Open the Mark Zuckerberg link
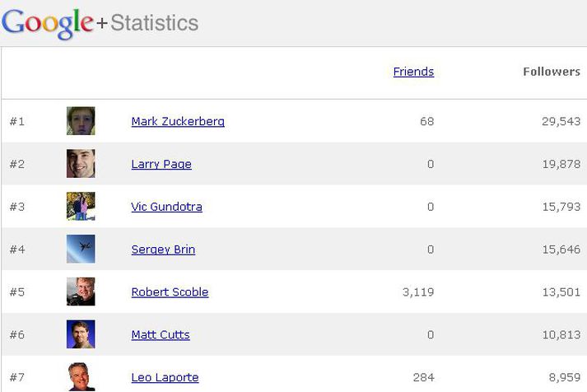The height and width of the screenshot is (392, 587). 178,121
